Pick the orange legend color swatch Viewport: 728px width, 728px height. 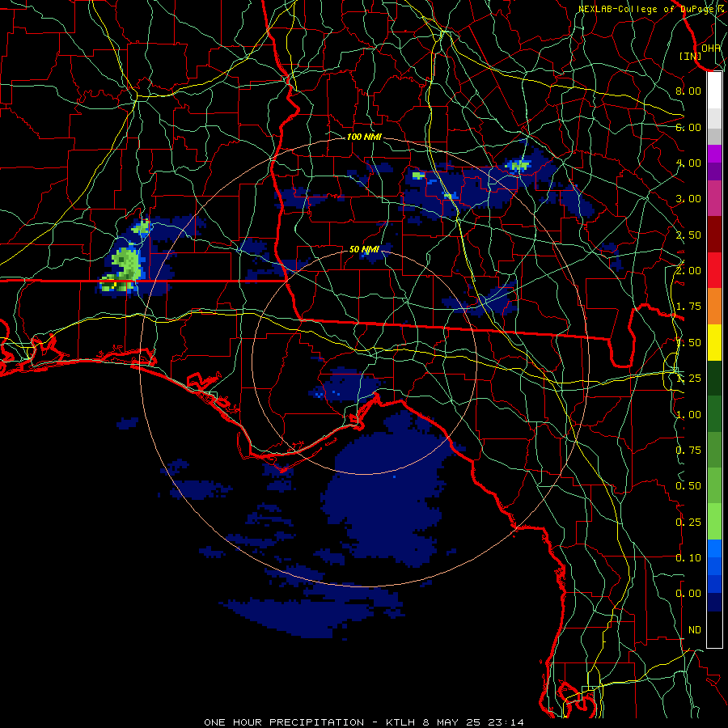tap(714, 306)
